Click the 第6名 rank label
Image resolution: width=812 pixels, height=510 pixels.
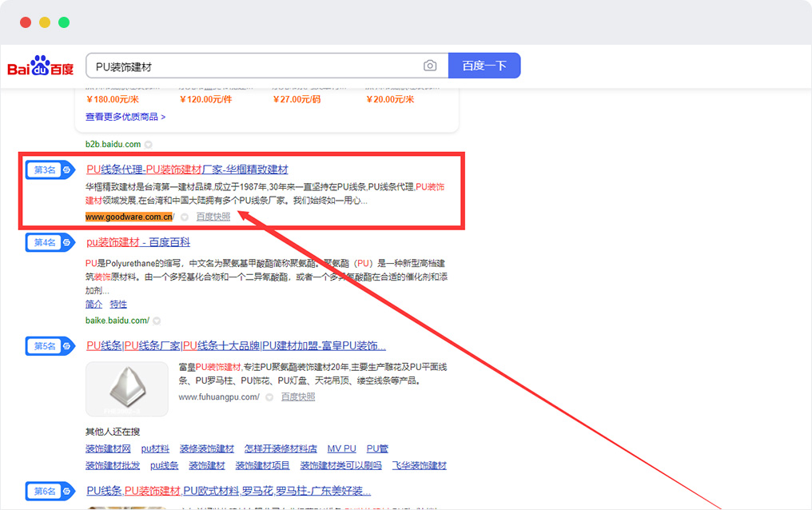45,491
